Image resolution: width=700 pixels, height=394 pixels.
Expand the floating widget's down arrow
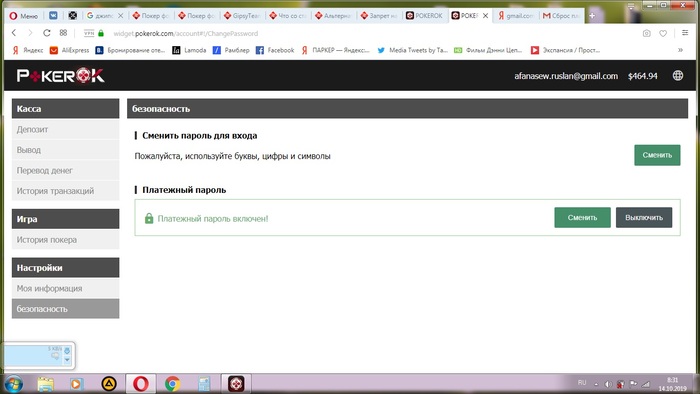pos(67,360)
